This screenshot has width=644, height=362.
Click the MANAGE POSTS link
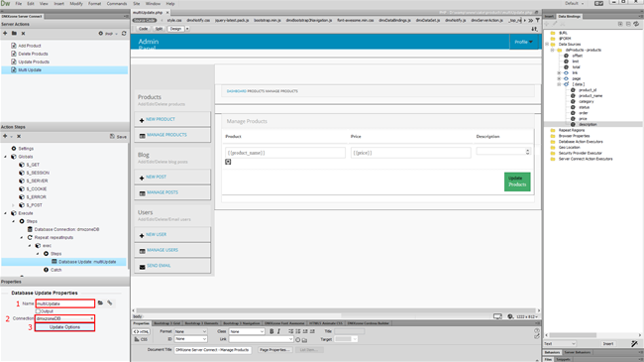pyautogui.click(x=162, y=192)
